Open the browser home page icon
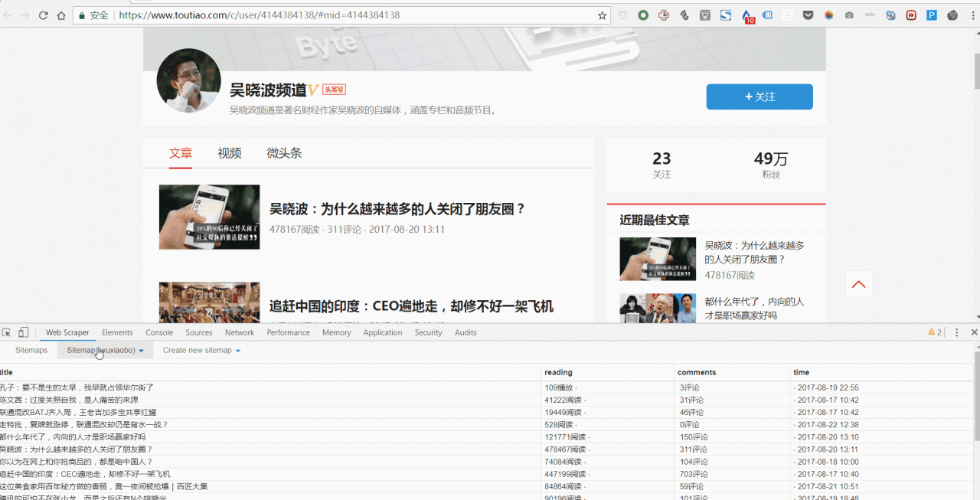 [x=61, y=15]
